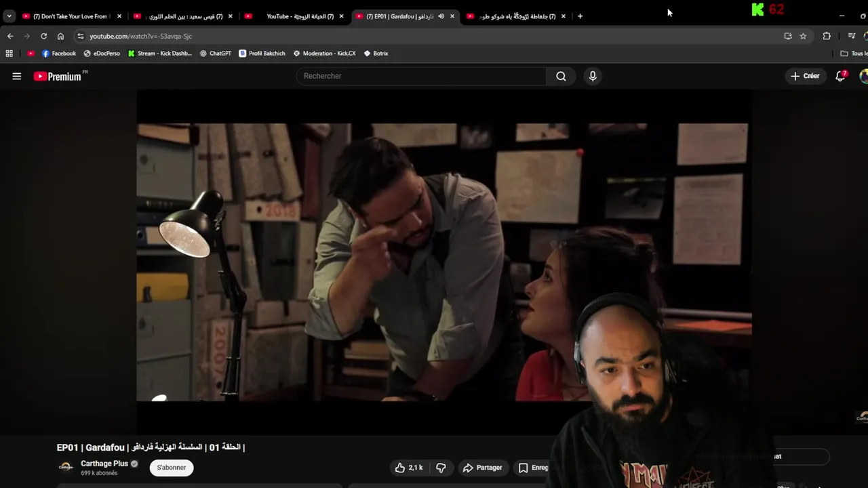Screen dimensions: 868x488
Task: Open the tab search dropdown arrow
Action: click(9, 16)
